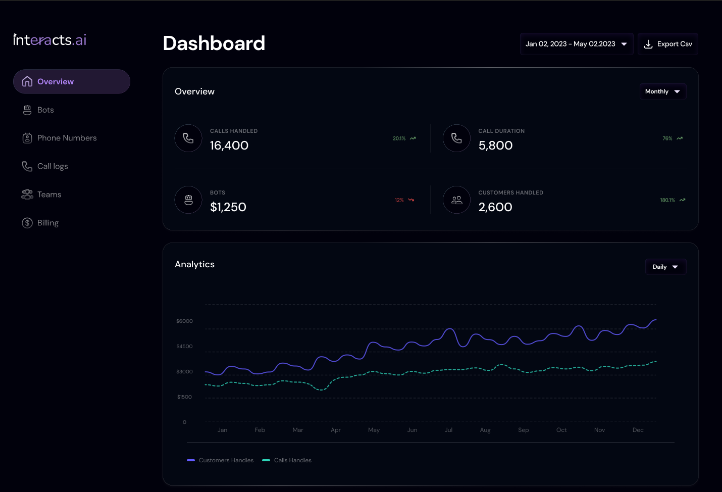Click the Call Duration phone icon
Viewport: 722px width, 492px height.
(457, 138)
